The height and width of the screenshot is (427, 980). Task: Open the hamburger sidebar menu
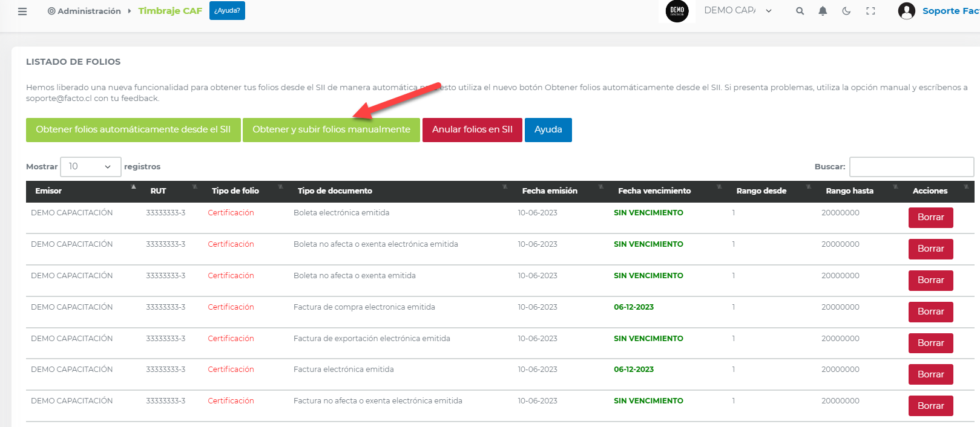pos(22,11)
